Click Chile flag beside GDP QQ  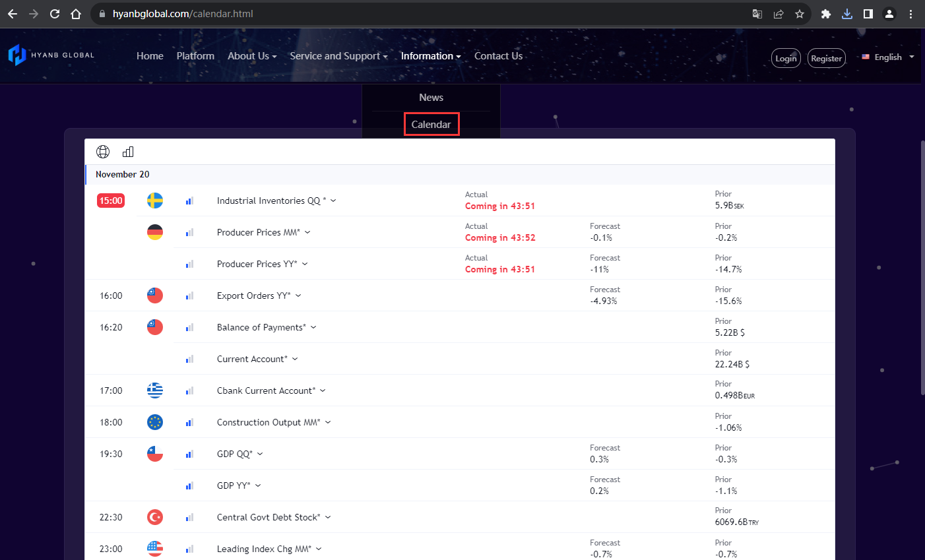tap(155, 454)
